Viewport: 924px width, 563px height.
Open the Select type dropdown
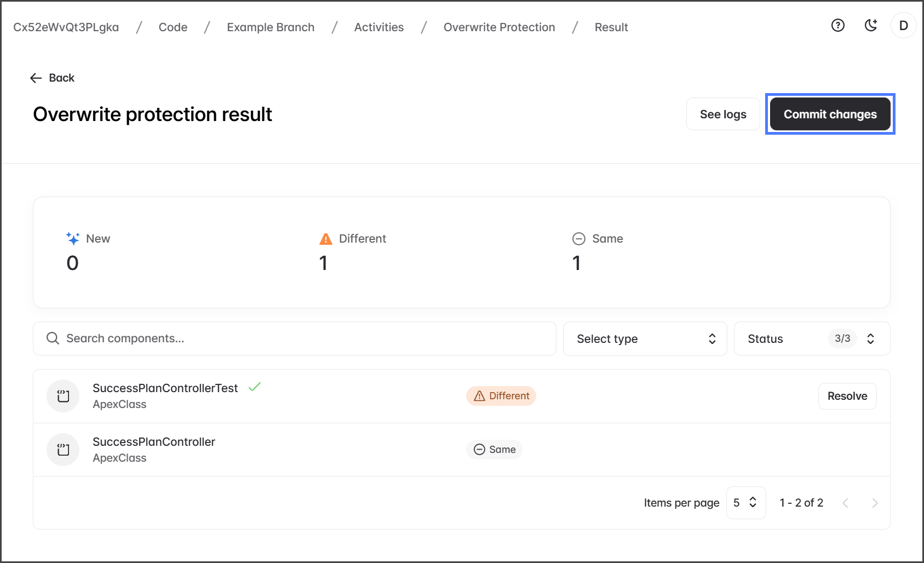pyautogui.click(x=645, y=339)
